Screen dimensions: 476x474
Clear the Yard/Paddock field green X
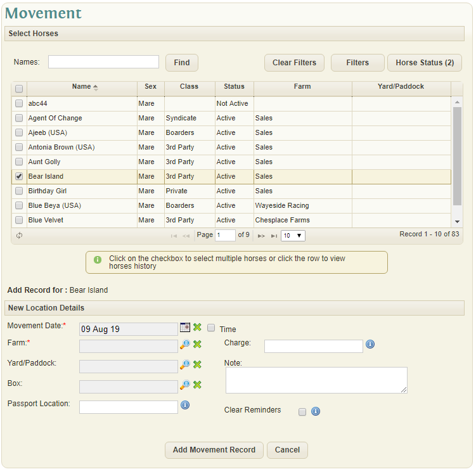pos(197,364)
